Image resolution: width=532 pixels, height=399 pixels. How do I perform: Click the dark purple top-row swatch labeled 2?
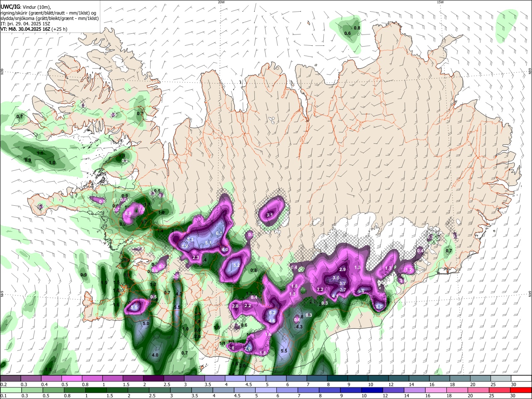click(x=153, y=379)
